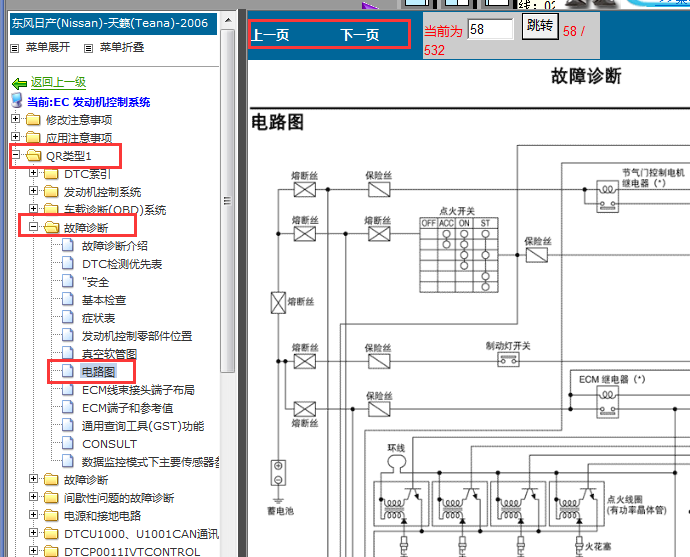Expand the DTCP0011IVTCONTROL folder
The height and width of the screenshot is (557, 690).
coord(33,550)
